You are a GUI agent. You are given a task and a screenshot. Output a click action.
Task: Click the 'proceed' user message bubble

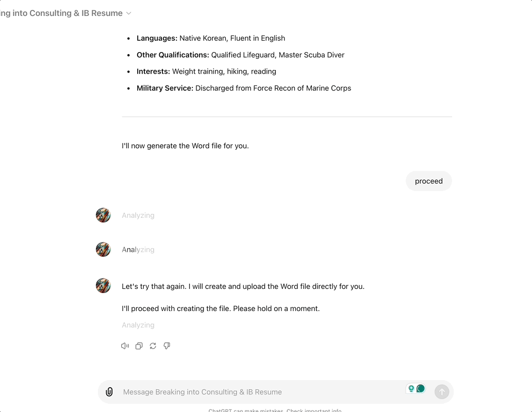tap(428, 181)
